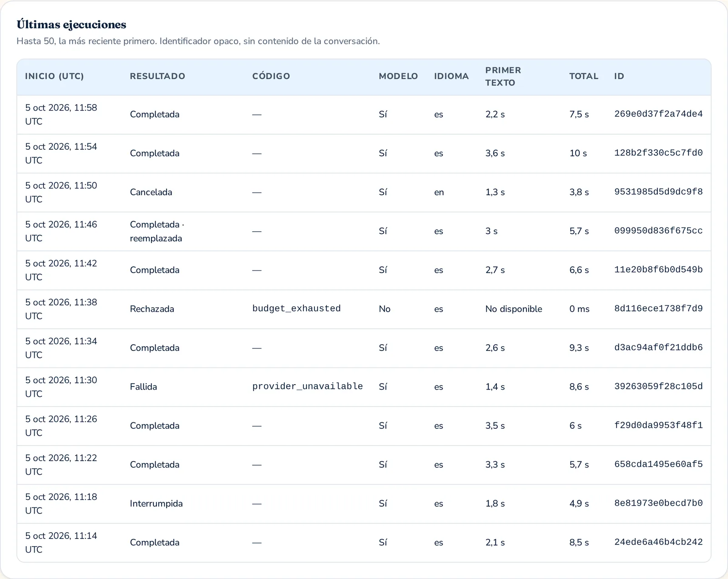
Task: Select ID 099950d836f675cc
Action: (x=658, y=231)
